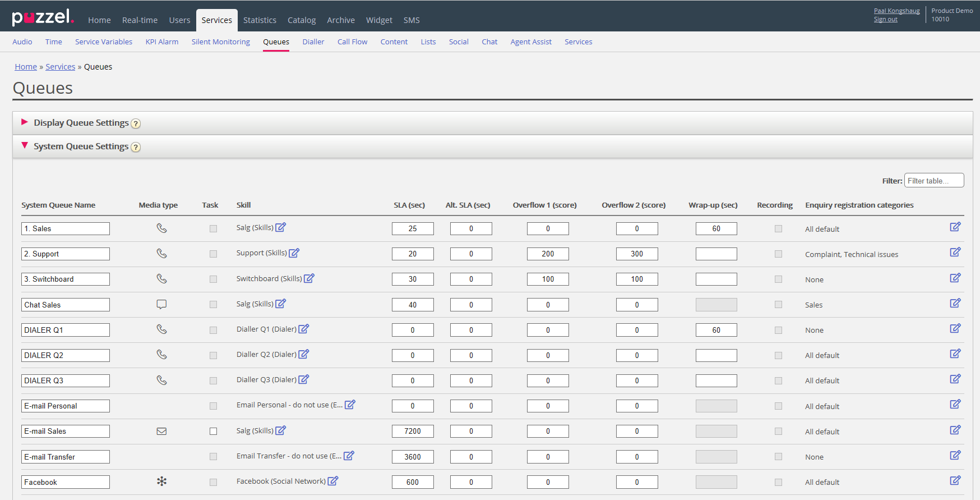The image size is (980, 500).
Task: Switch to the Call Flow sub-tab
Action: pos(352,42)
